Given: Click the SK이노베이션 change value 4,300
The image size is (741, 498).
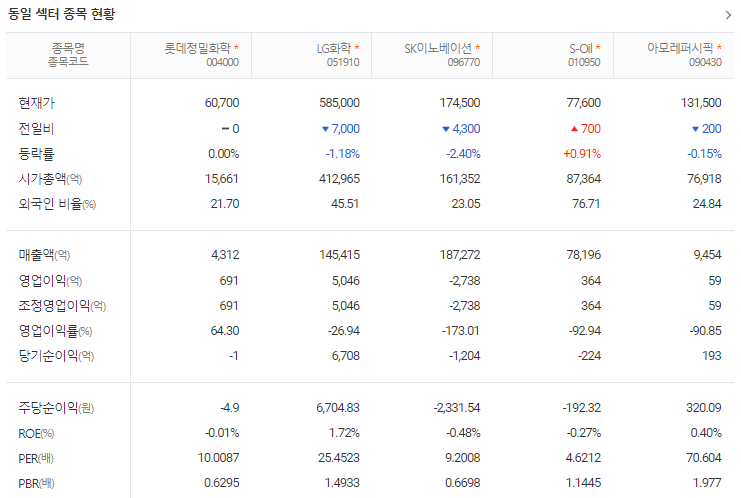Looking at the screenshot, I should (466, 129).
